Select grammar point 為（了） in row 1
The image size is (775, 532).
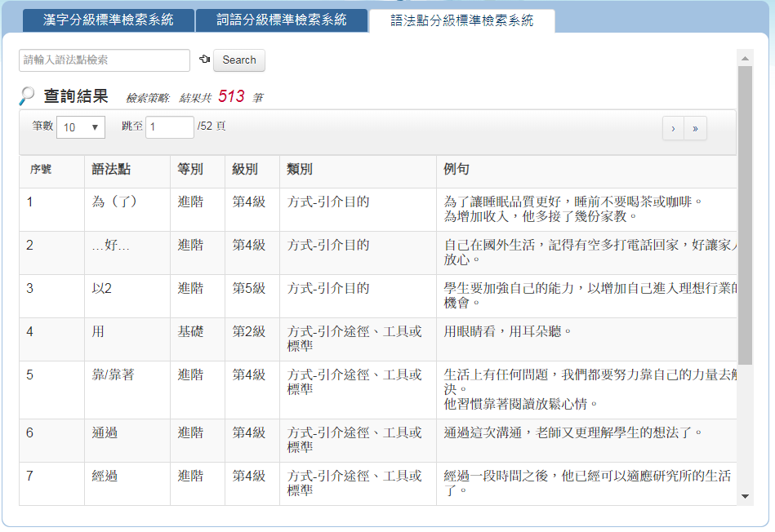115,202
